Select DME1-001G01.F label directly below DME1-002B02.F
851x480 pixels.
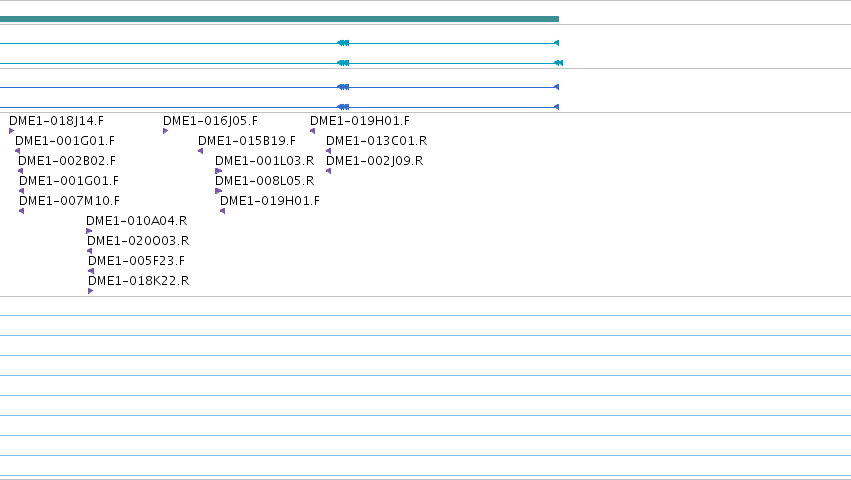[x=69, y=181]
